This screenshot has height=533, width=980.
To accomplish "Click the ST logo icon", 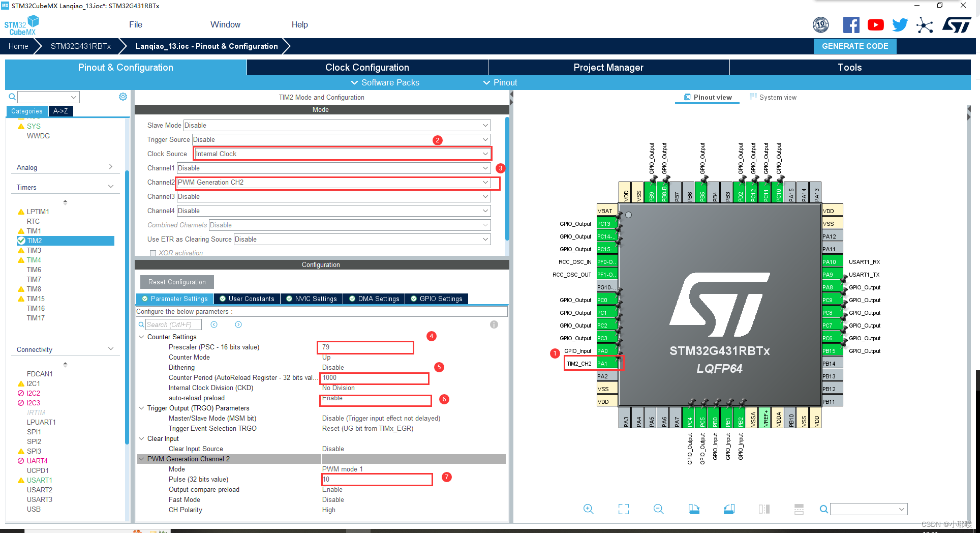I will click(957, 25).
